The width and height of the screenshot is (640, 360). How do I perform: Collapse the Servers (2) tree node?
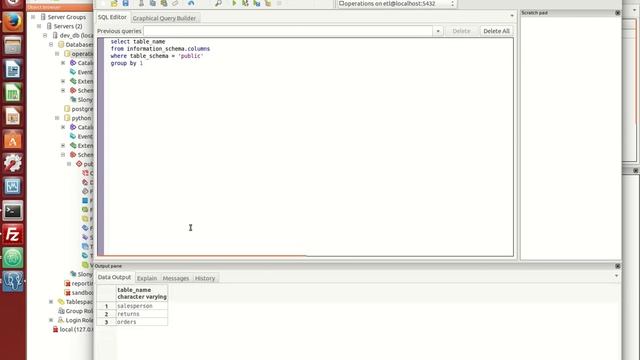coord(39,26)
